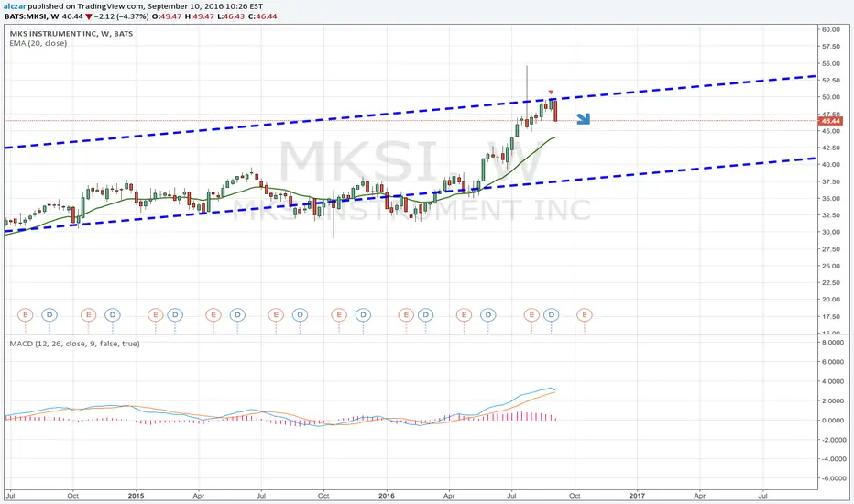The height and width of the screenshot is (504, 854).
Task: Click the 50.00 price axis label
Action: [830, 97]
